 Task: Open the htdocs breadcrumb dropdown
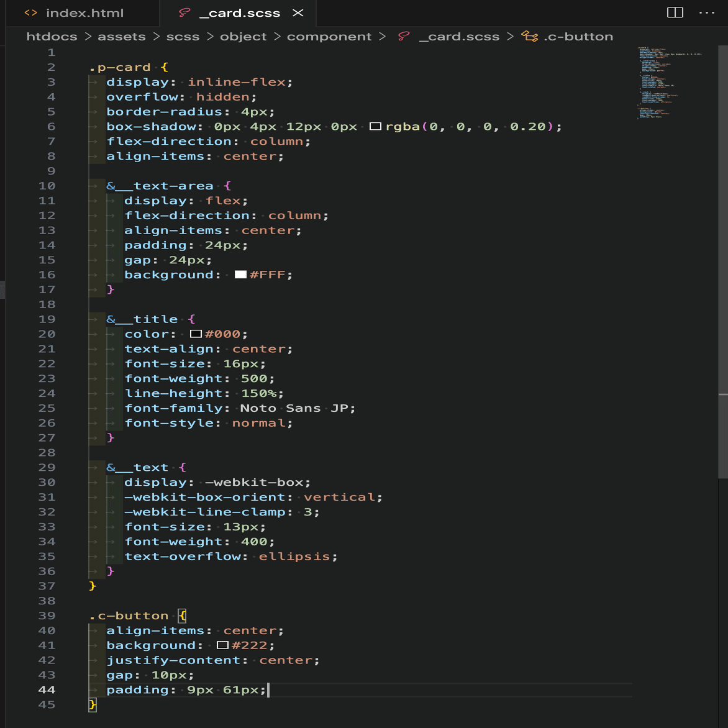[x=52, y=37]
